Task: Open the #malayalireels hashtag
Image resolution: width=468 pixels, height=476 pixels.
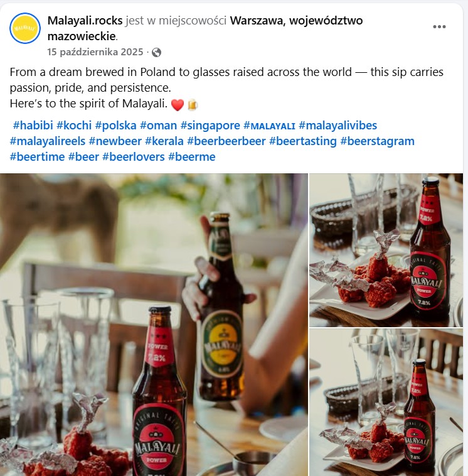Action: [48, 141]
